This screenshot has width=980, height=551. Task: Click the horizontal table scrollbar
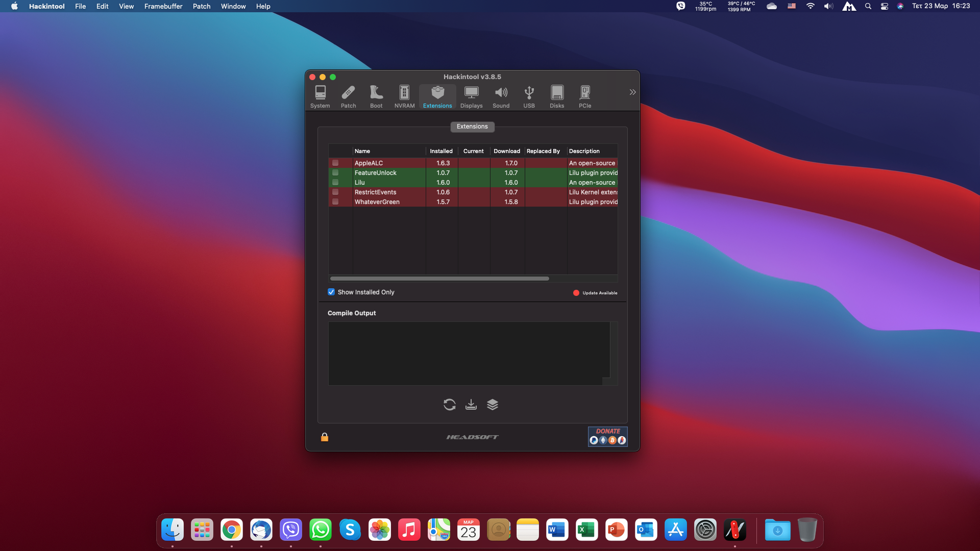(x=439, y=279)
